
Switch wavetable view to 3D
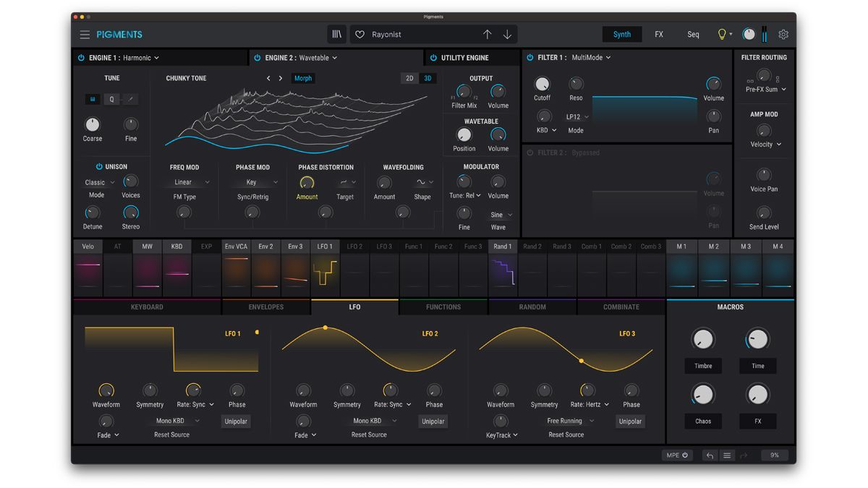[427, 78]
